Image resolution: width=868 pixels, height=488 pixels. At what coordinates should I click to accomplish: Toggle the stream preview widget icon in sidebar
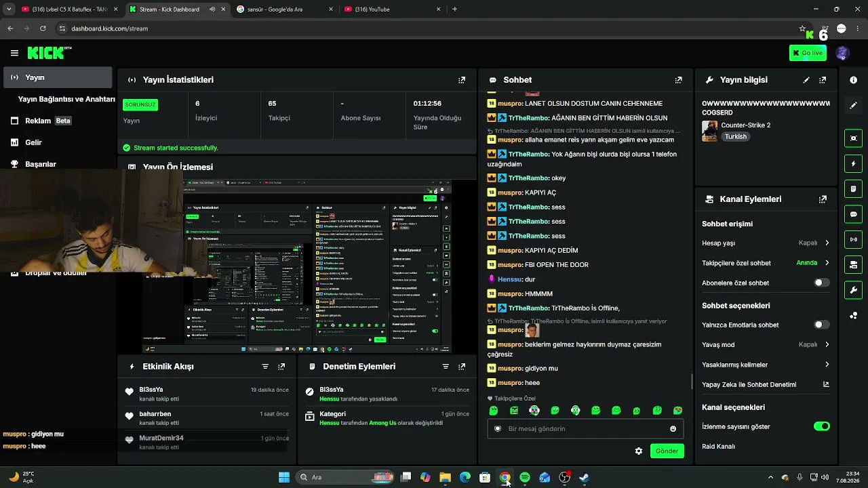[853, 138]
